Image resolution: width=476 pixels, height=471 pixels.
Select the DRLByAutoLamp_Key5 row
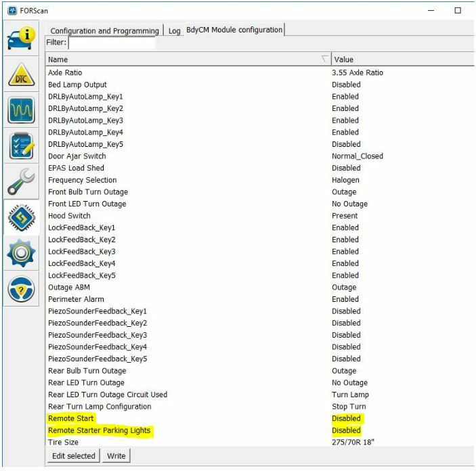[260, 144]
